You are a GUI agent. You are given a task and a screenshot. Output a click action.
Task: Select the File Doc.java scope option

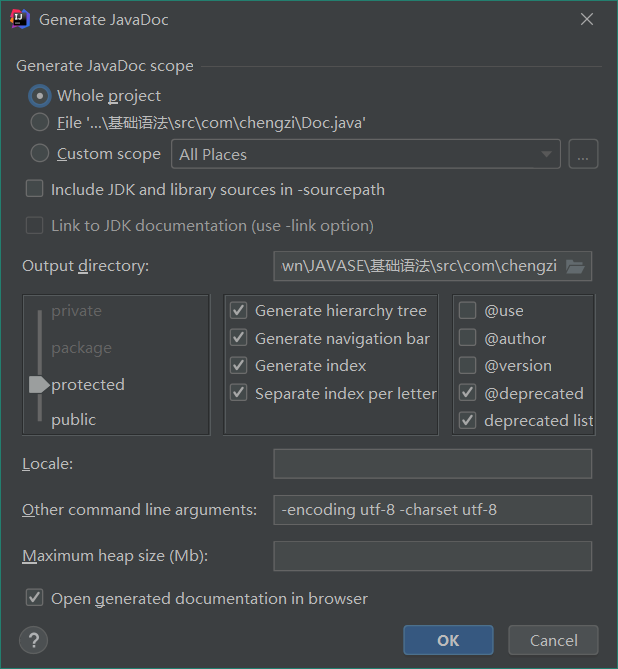tap(40, 123)
